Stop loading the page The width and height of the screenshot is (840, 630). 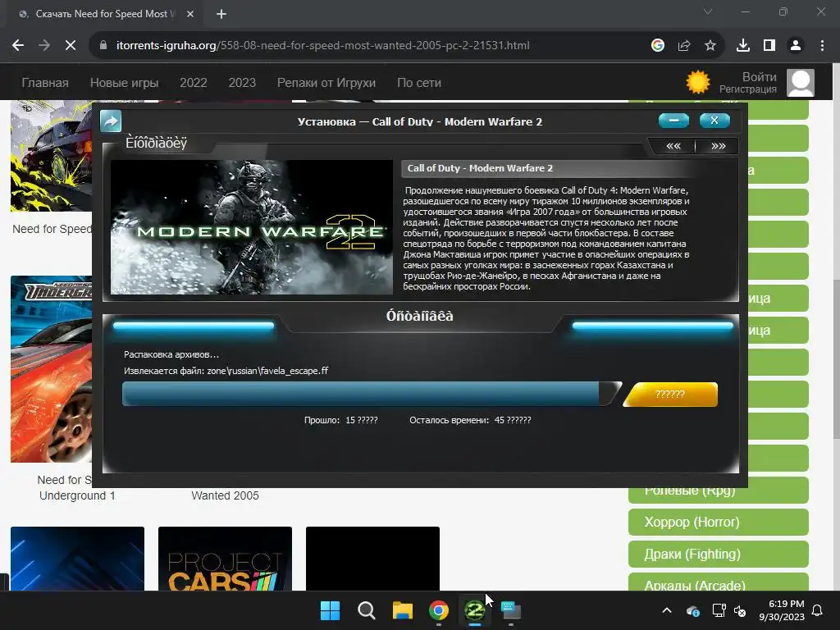tap(71, 46)
